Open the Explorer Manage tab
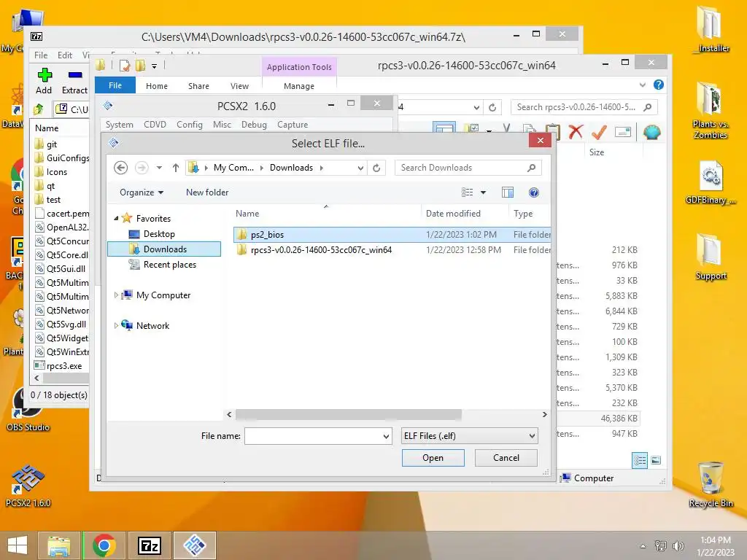This screenshot has height=560, width=747. click(298, 86)
